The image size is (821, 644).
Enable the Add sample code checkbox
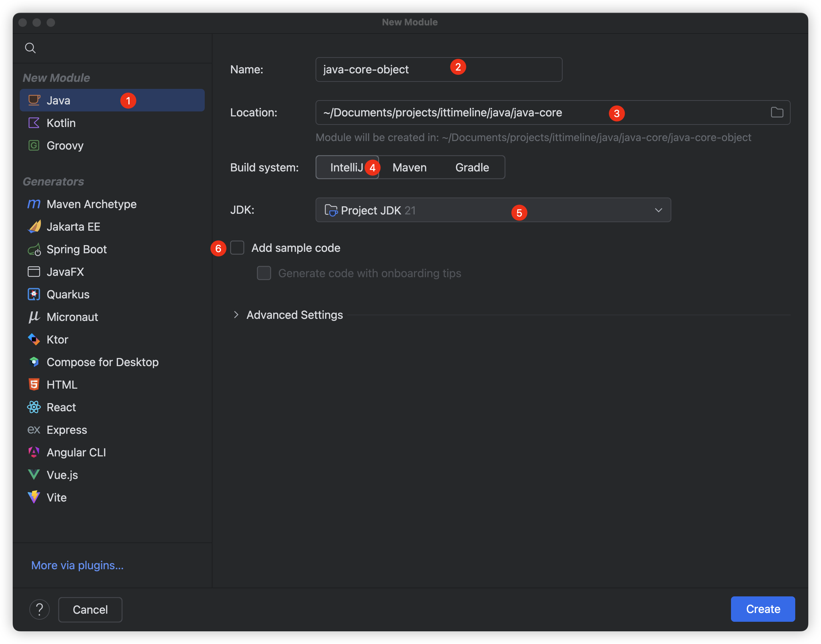click(237, 248)
